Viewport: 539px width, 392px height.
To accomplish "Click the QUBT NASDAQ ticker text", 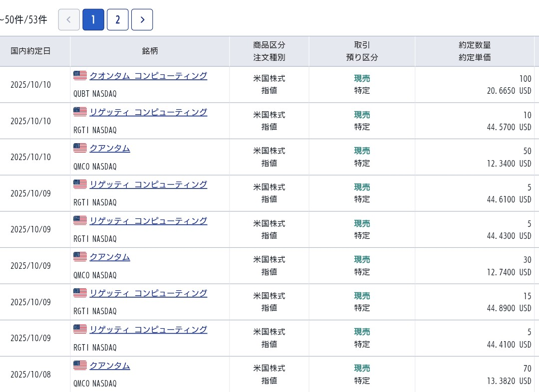I will point(95,94).
